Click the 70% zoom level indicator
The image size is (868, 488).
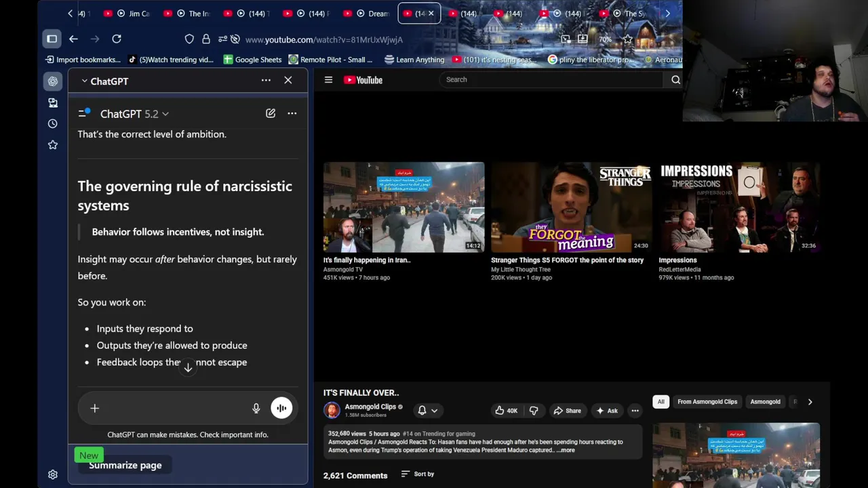point(605,39)
